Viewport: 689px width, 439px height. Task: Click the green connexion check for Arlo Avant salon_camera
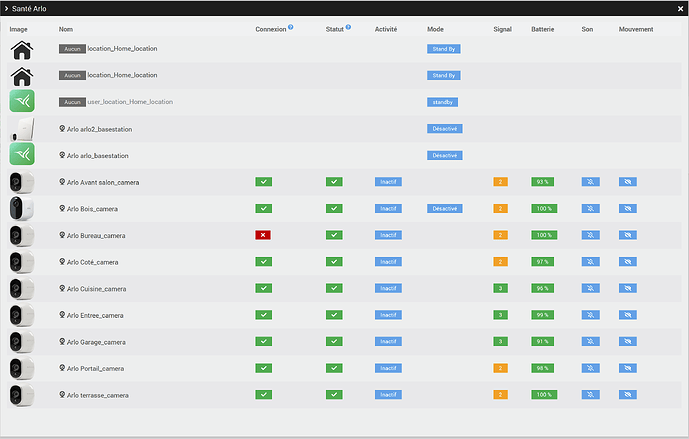(264, 182)
